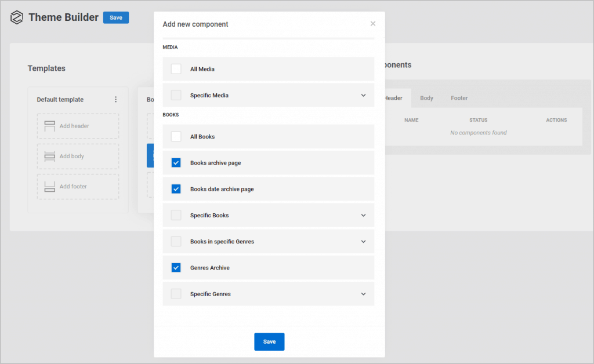The height and width of the screenshot is (364, 594).
Task: Select the Specific Genres checkbox
Action: 176,294
